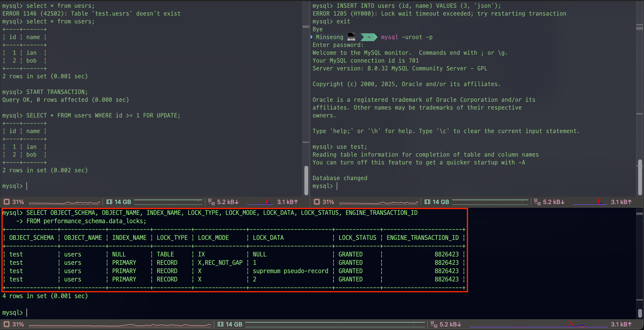Viewport: 644px width, 330px height.
Task: Click network icon in top-right pane status bar
Action: [x=537, y=202]
